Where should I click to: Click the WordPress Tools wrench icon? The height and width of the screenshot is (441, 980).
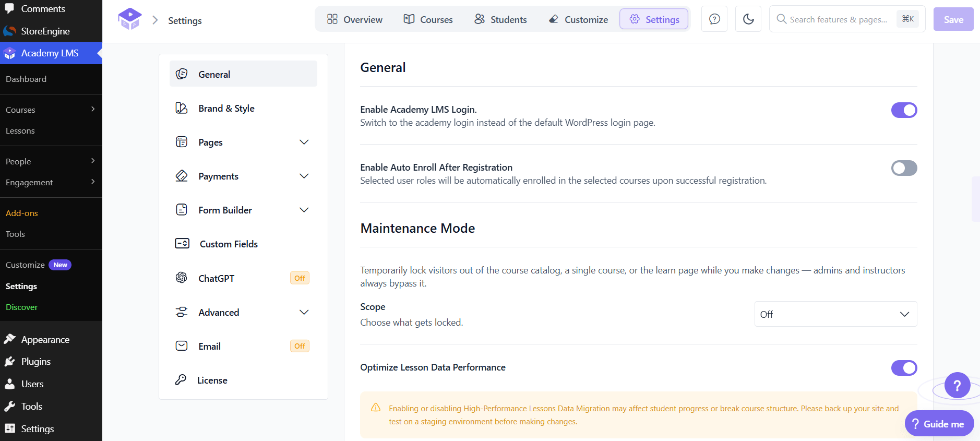click(9, 406)
